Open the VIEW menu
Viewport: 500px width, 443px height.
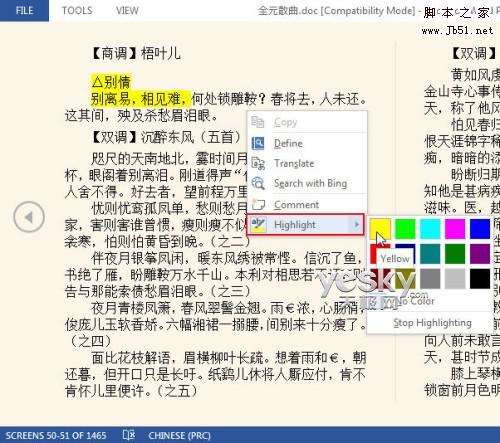[x=127, y=10]
